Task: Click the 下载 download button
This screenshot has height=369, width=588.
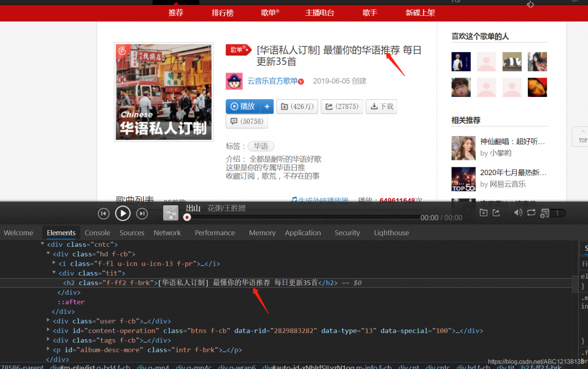Action: [381, 106]
